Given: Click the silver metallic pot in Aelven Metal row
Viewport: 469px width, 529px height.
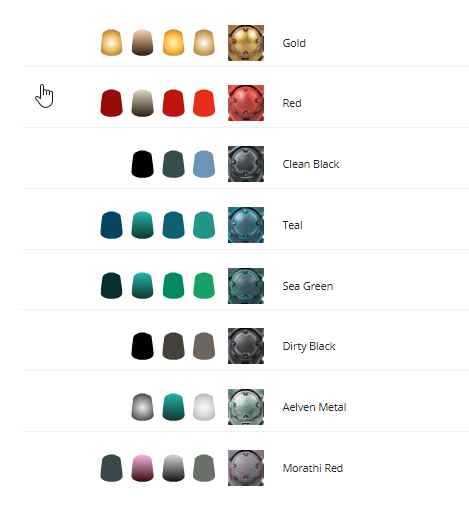Looking at the screenshot, I should coord(142,407).
